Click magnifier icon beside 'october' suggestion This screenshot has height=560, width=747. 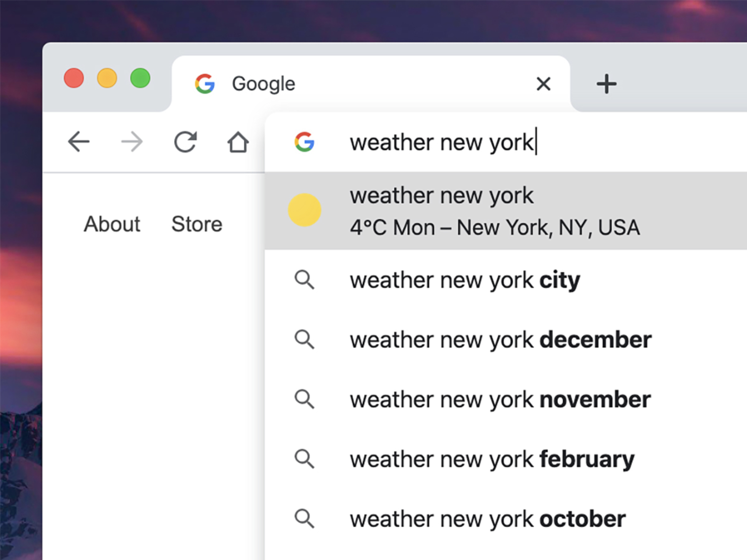click(x=304, y=519)
